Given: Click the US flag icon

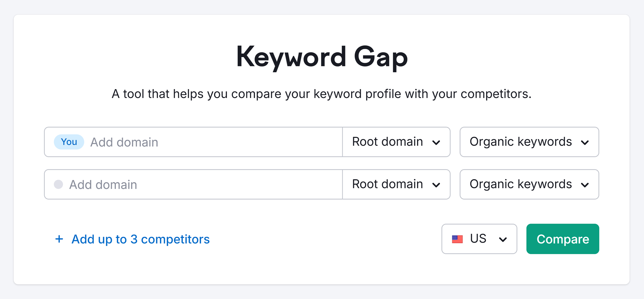Looking at the screenshot, I should tap(457, 239).
